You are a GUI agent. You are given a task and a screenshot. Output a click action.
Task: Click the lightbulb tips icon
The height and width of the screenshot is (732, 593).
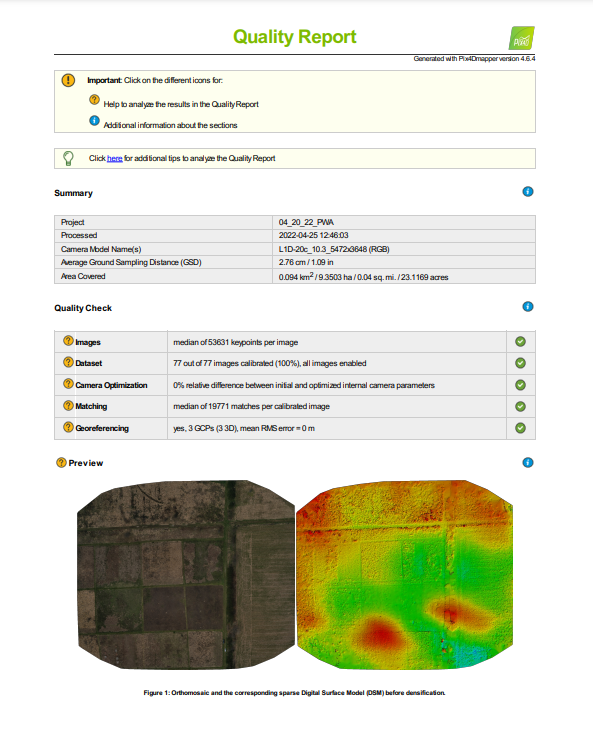pos(68,158)
